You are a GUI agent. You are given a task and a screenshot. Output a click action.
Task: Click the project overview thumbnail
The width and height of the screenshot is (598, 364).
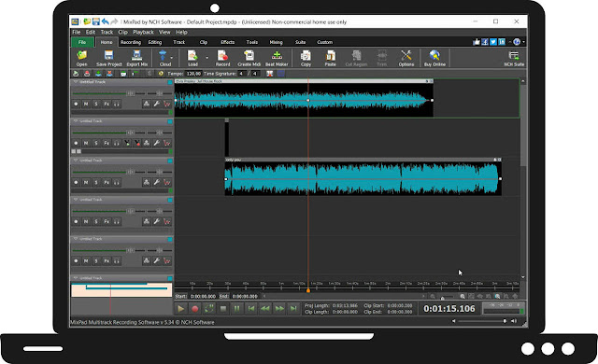(121, 289)
